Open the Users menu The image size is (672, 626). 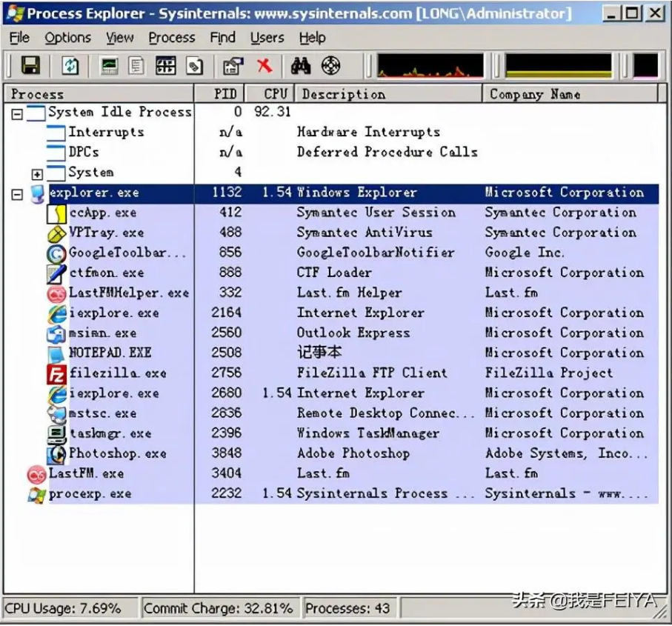click(x=267, y=38)
